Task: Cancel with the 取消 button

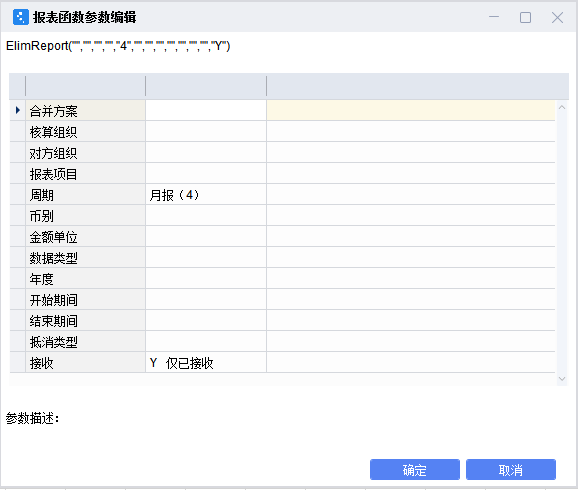Action: pos(511,470)
